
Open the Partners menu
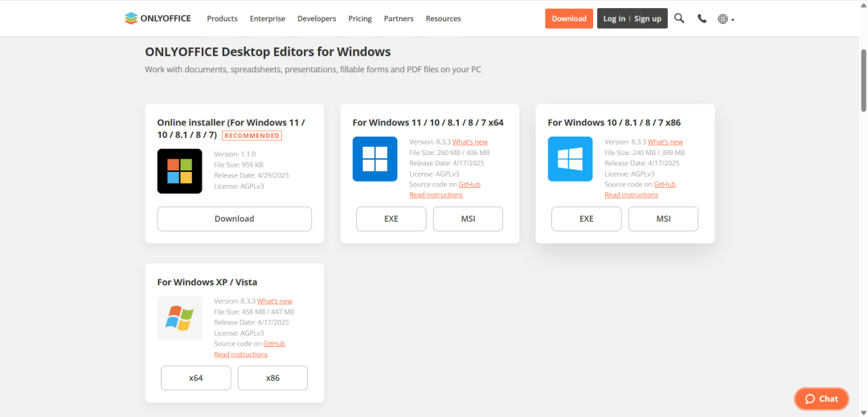point(399,18)
